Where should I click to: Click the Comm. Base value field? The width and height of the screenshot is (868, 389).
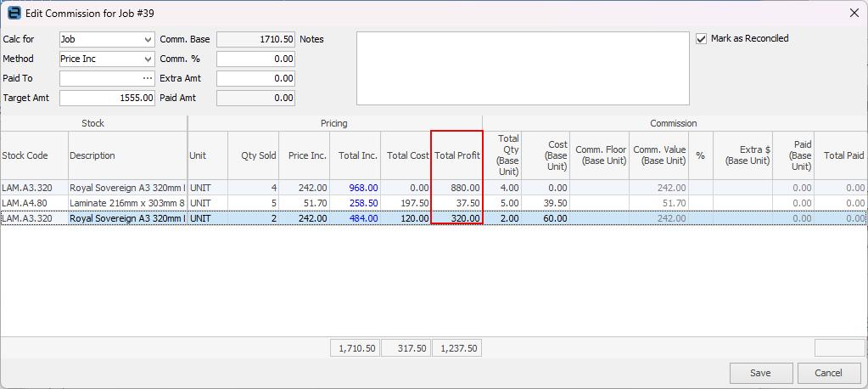255,40
